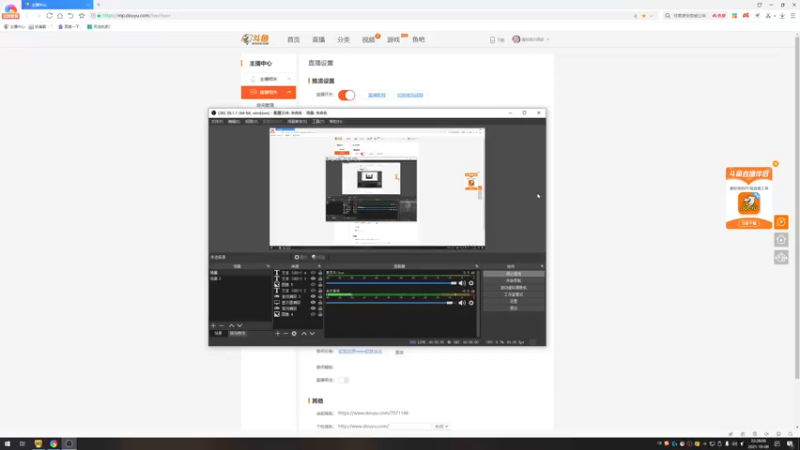Viewport: 800px width, 450px height.
Task: Remove the selected scene with the minus icon in OBS
Action: click(x=221, y=326)
